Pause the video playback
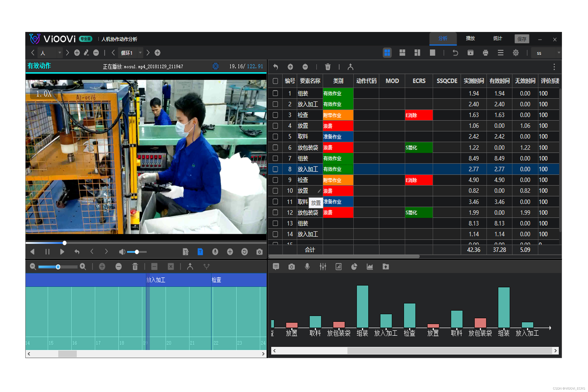The image size is (588, 392). pyautogui.click(x=47, y=252)
